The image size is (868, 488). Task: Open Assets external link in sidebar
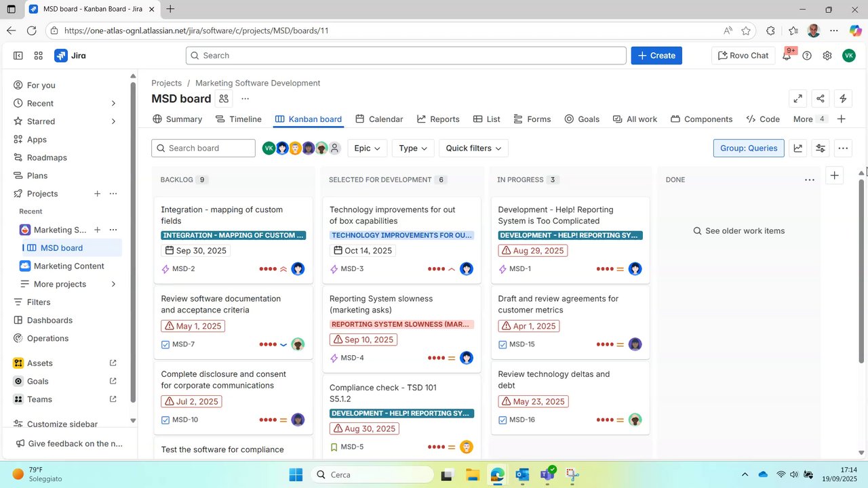tap(113, 363)
